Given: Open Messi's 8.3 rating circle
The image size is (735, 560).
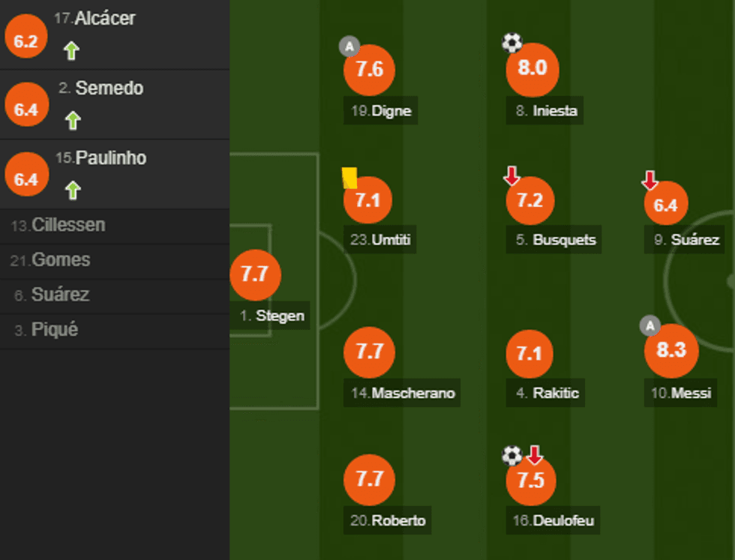Looking at the screenshot, I should click(x=671, y=351).
